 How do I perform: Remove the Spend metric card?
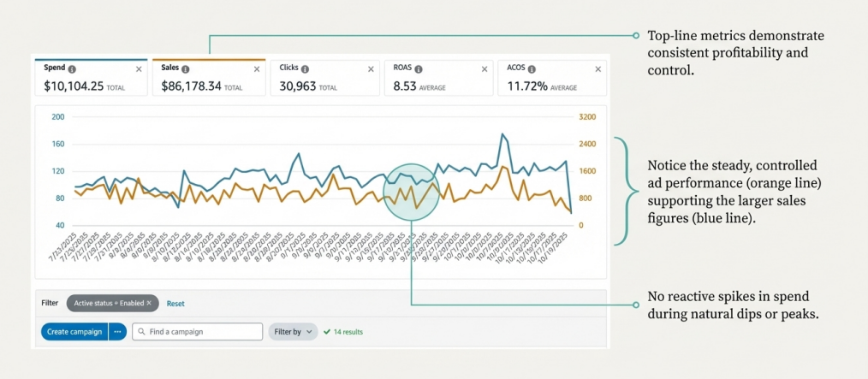140,68
